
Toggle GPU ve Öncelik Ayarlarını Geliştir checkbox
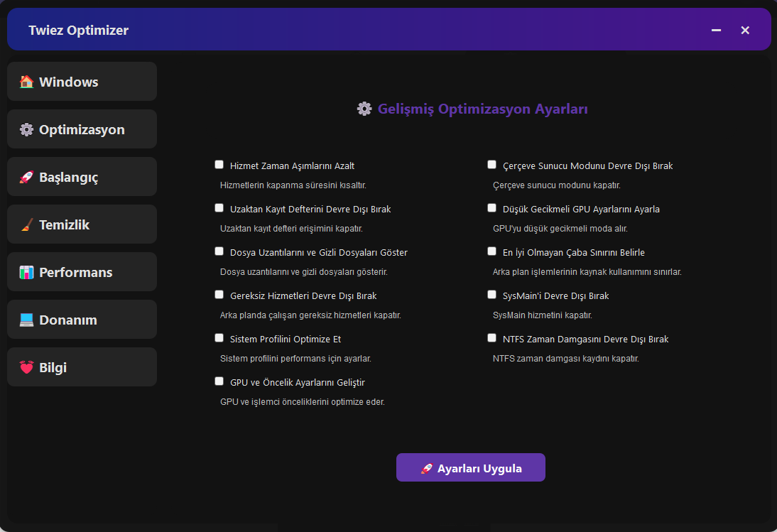pos(219,381)
